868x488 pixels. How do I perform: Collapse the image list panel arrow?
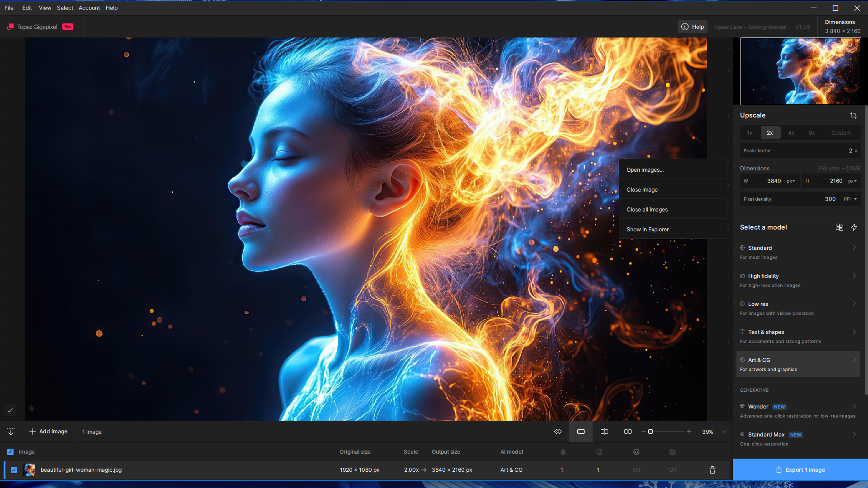click(11, 432)
